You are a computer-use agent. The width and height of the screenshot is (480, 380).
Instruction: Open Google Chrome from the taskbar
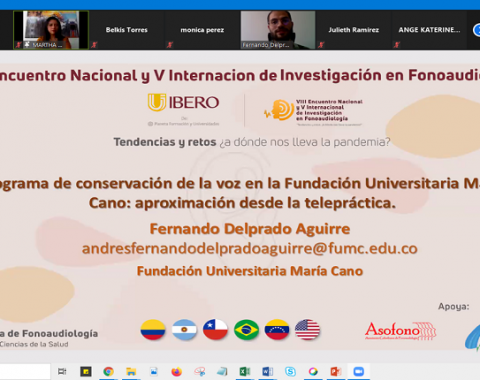point(108,371)
